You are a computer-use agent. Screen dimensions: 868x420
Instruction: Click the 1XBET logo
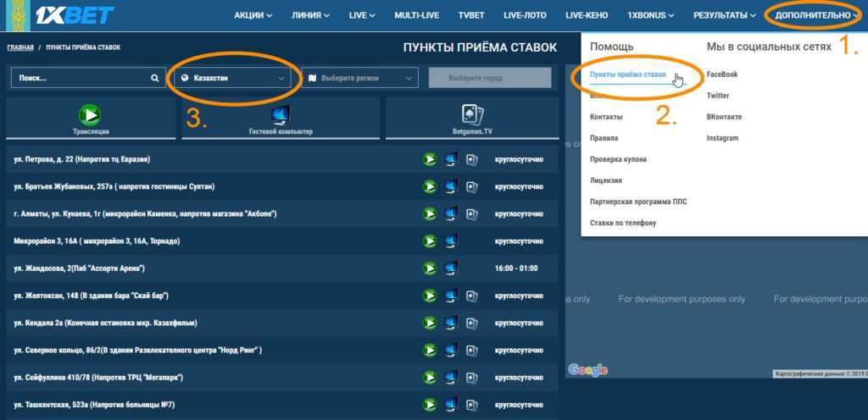coord(74,15)
